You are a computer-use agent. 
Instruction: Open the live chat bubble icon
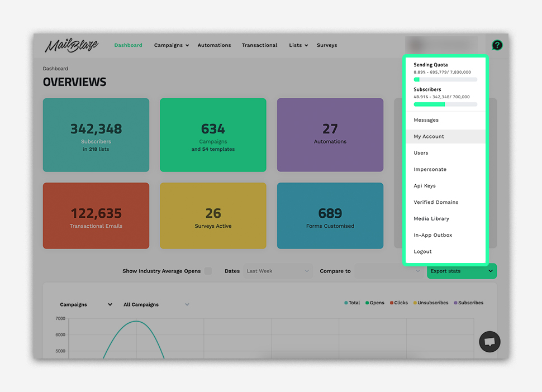(x=489, y=341)
